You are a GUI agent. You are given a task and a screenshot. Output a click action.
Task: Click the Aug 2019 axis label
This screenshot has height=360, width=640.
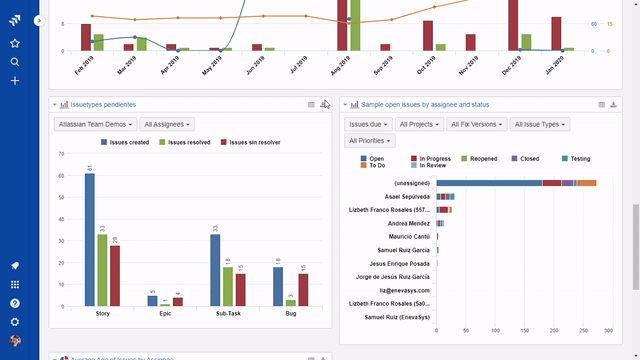pos(340,66)
